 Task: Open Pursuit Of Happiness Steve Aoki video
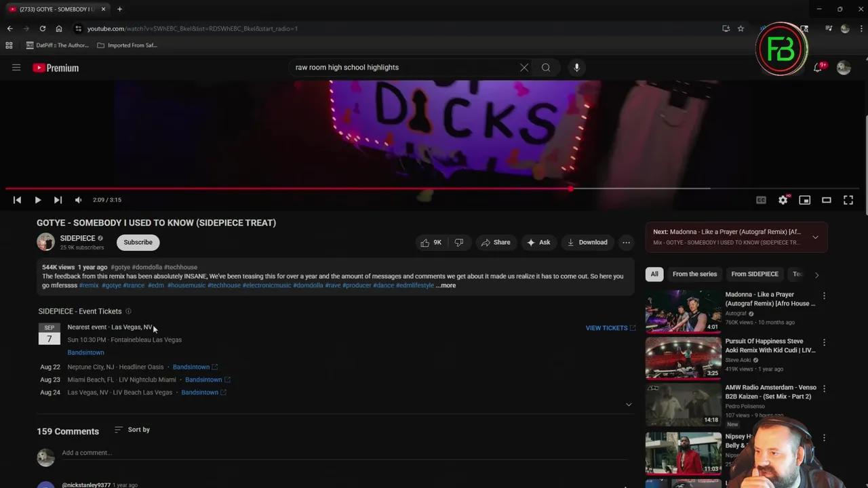(x=683, y=358)
